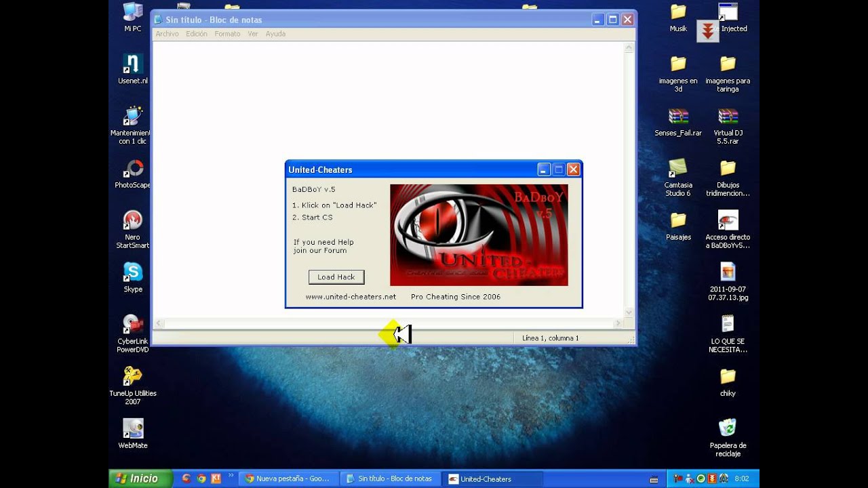This screenshot has width=868, height=488.
Task: Click the BaDBoY red eye banner image
Action: 479,235
